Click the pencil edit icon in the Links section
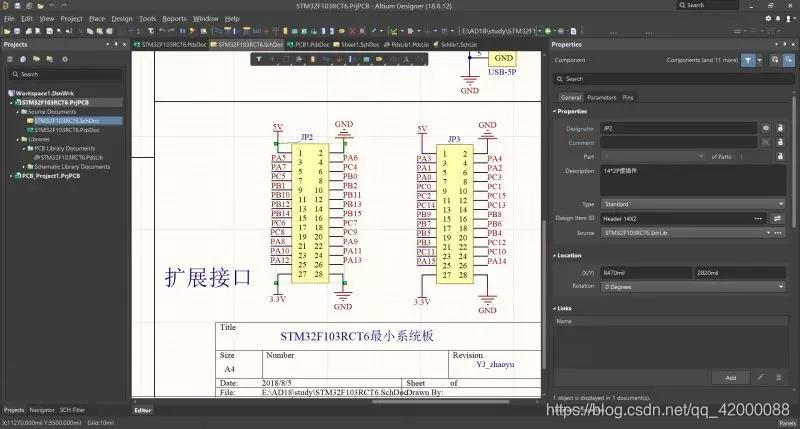The width and height of the screenshot is (800, 429). [x=760, y=377]
